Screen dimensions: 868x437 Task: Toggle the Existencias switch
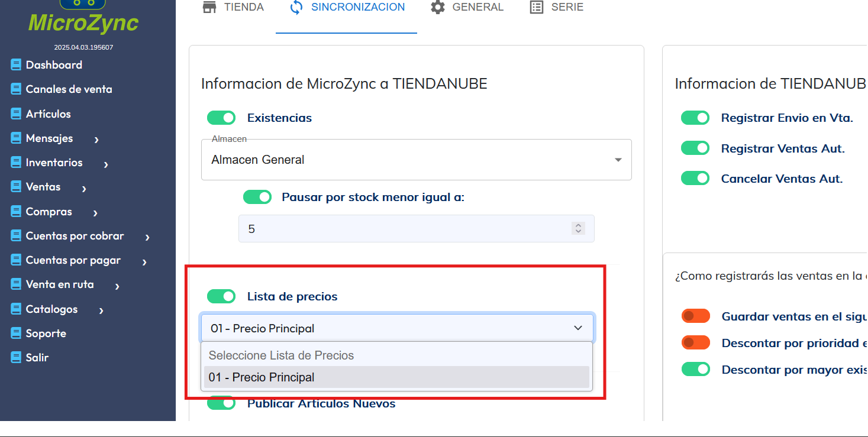tap(221, 118)
